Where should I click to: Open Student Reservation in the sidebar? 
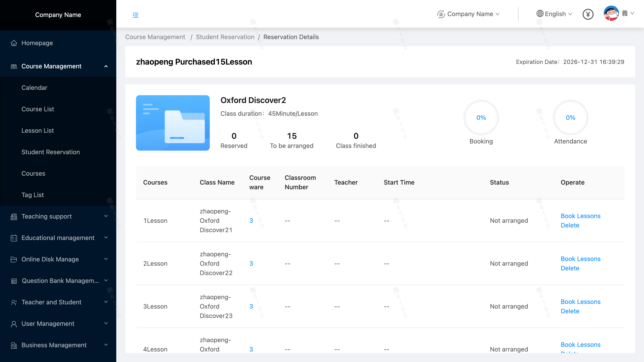coord(51,152)
